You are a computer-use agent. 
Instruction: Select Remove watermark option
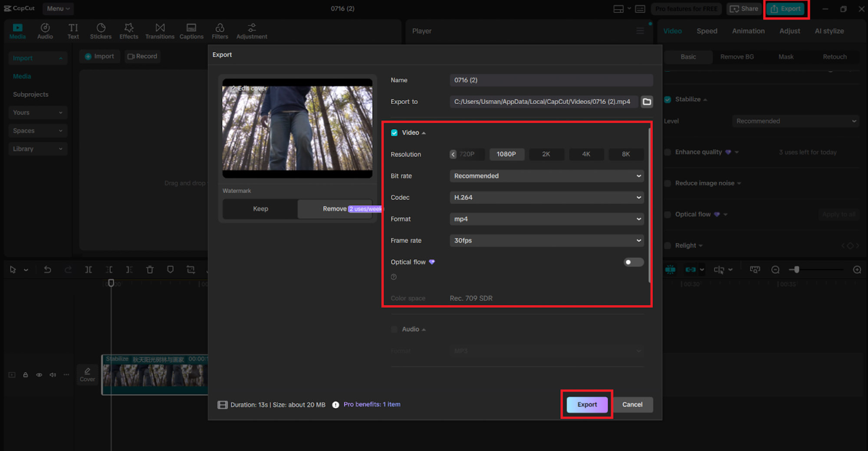pyautogui.click(x=335, y=209)
